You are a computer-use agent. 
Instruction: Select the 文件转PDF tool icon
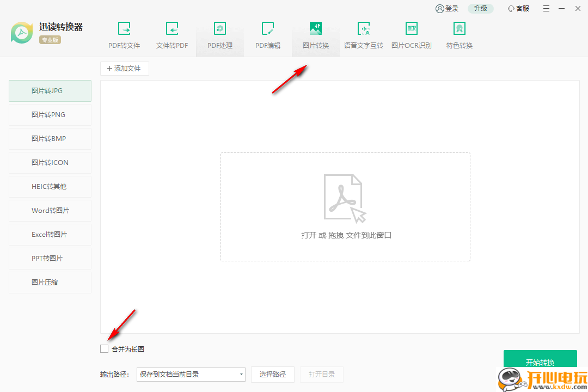172,34
